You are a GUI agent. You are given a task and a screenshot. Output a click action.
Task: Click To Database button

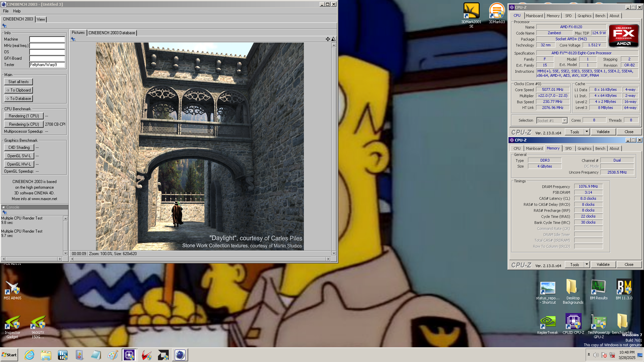tap(18, 99)
